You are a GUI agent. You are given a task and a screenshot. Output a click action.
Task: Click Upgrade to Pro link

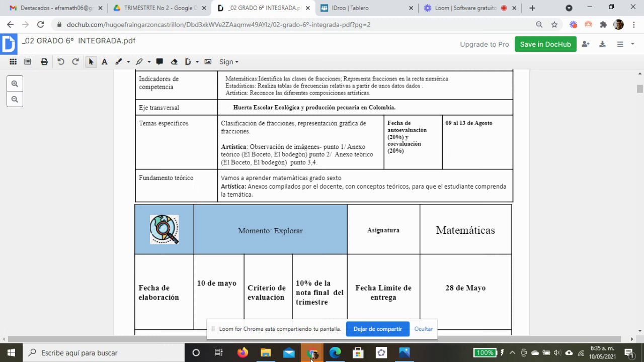coord(485,44)
